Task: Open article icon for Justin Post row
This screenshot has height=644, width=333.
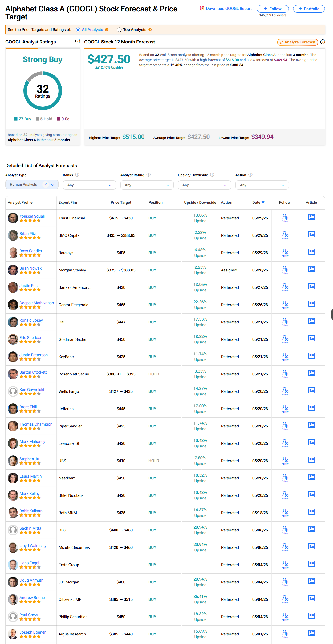Action: (x=312, y=286)
